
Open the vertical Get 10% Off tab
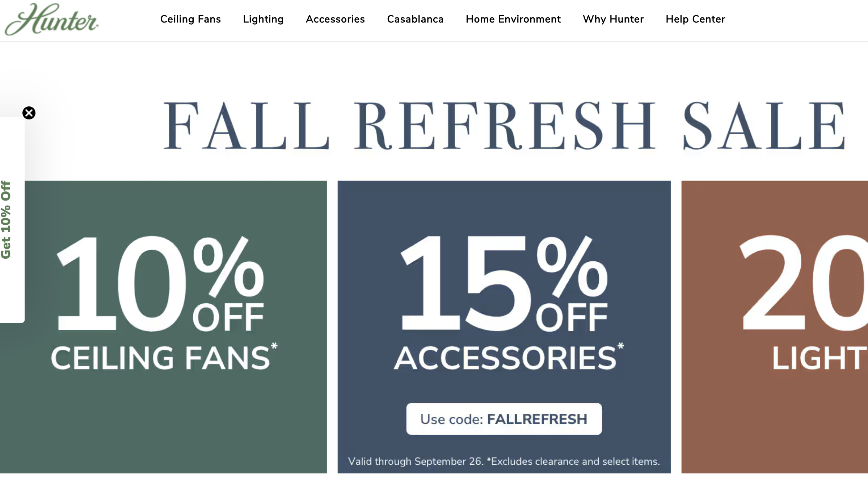pos(6,219)
